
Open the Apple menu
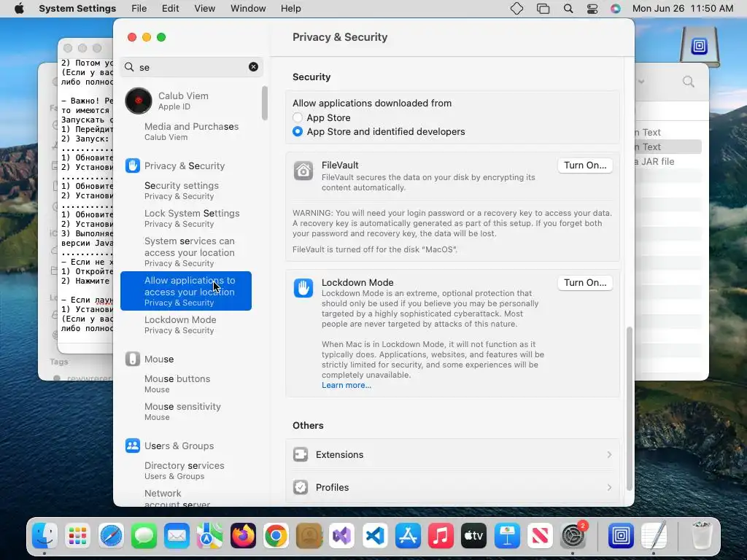pyautogui.click(x=19, y=9)
